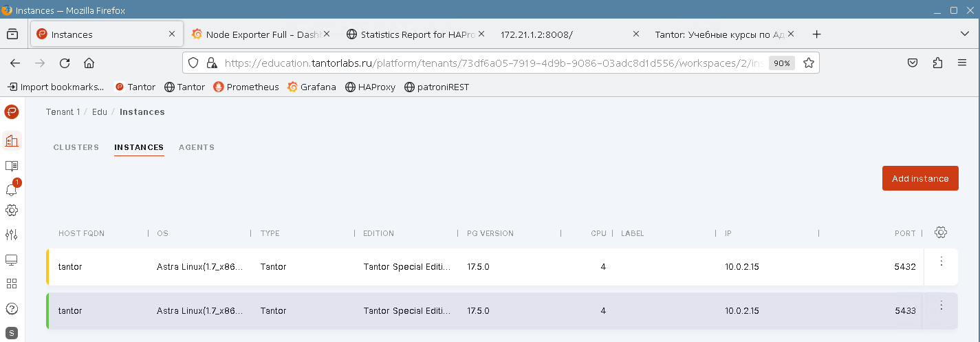Screen dimensions: 980x342
Task: Click the grid modules icon in sidebar
Action: (11, 284)
